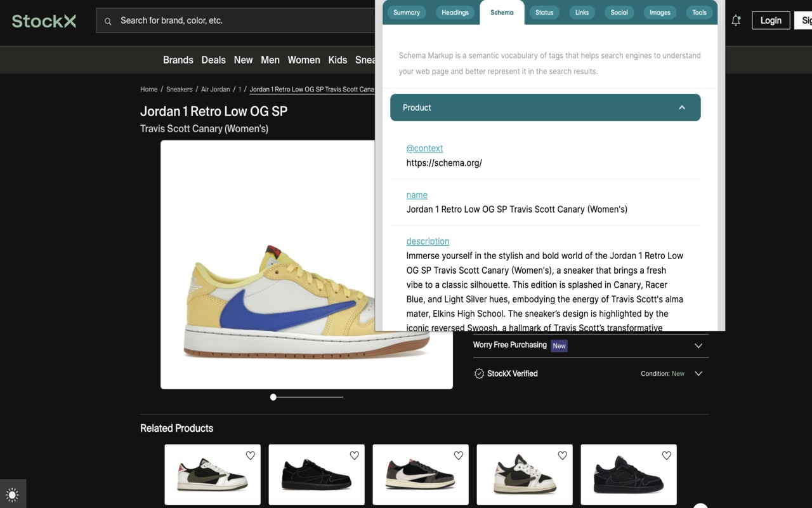Open second related black sneaker thumbnail
The width and height of the screenshot is (812, 508).
[x=317, y=474]
